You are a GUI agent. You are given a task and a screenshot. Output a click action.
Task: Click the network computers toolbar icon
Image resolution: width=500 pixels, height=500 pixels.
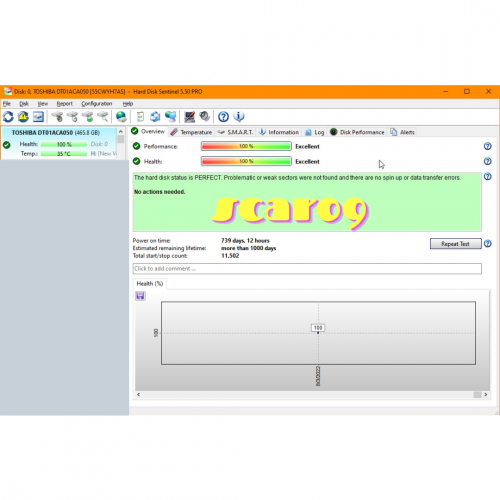point(170,117)
